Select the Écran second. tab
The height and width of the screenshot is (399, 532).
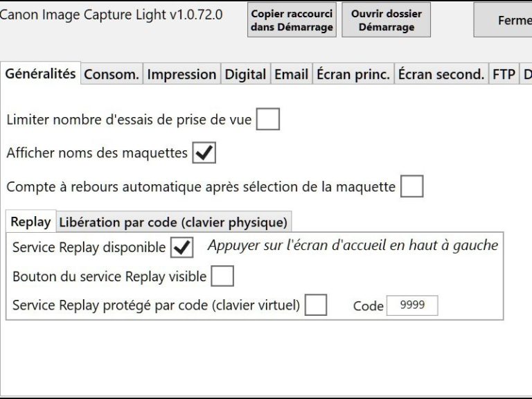click(441, 75)
